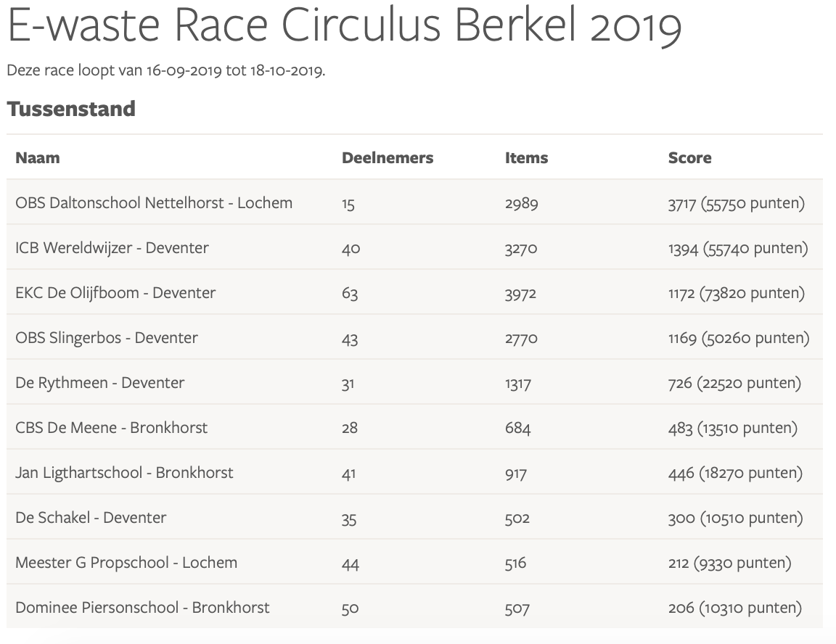This screenshot has height=644, width=836.
Task: Click the 3972 items value
Action: click(x=521, y=293)
